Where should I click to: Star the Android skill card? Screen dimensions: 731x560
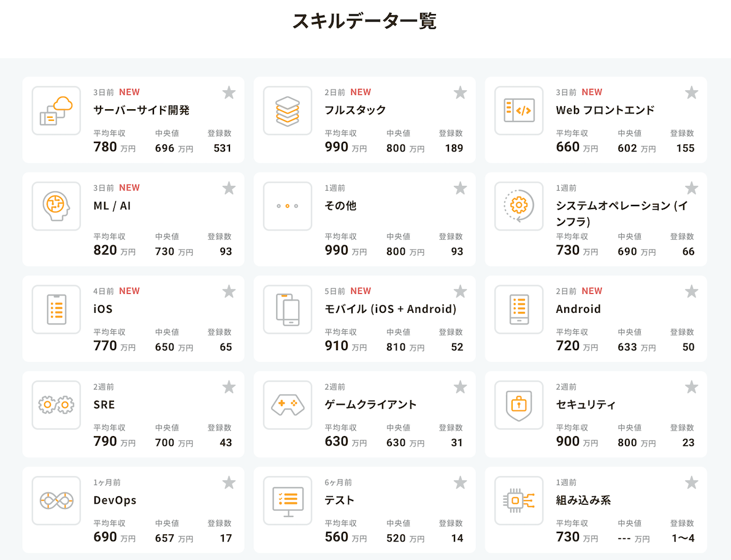tap(691, 291)
